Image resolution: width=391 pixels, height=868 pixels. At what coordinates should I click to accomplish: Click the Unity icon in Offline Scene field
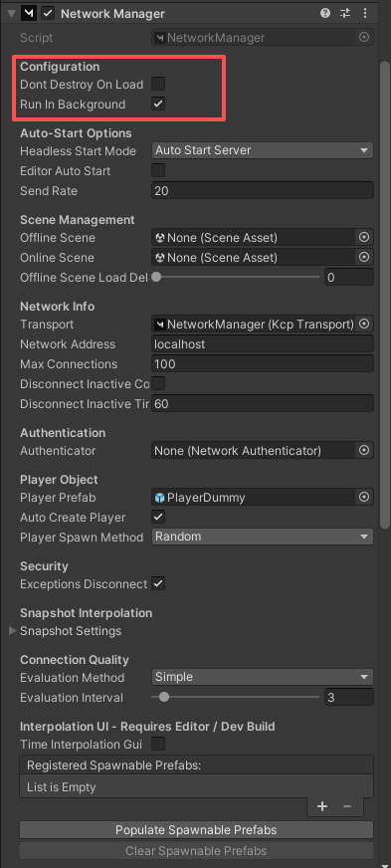pos(160,238)
